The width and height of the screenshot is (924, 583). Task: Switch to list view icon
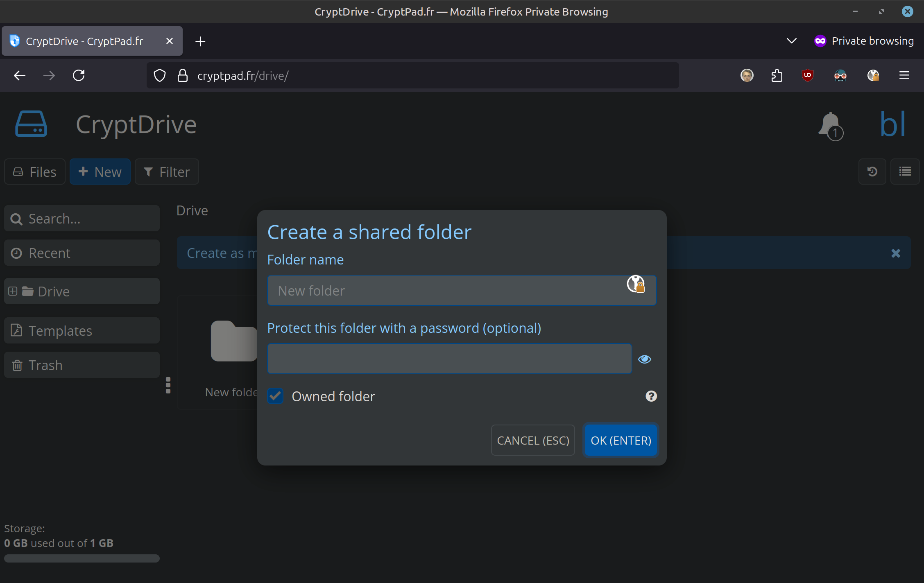[905, 172]
